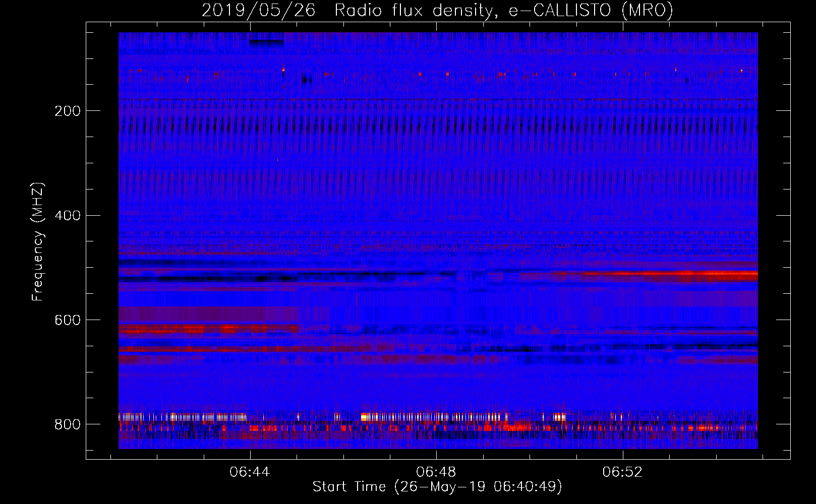Click the 800 frequency tick label
This screenshot has width=816, height=504.
68,425
